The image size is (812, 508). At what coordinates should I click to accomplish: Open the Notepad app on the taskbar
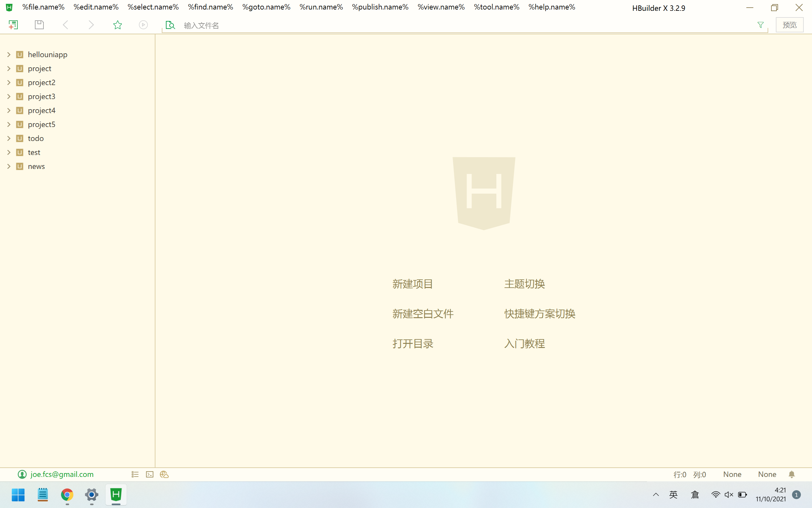(x=43, y=495)
